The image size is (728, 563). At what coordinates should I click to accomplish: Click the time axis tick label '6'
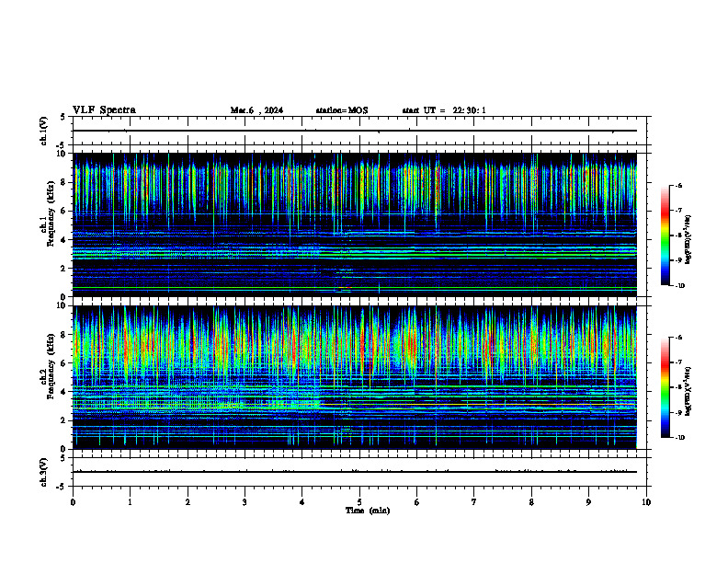point(416,502)
